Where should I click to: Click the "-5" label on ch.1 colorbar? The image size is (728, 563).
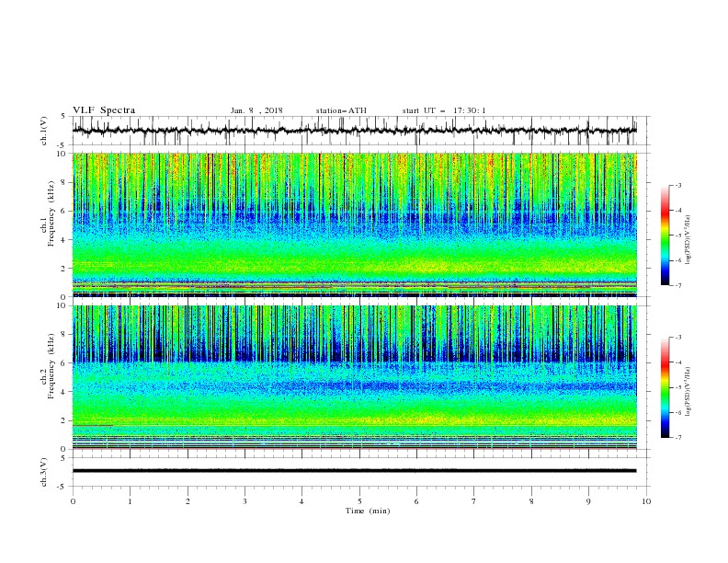pyautogui.click(x=678, y=236)
